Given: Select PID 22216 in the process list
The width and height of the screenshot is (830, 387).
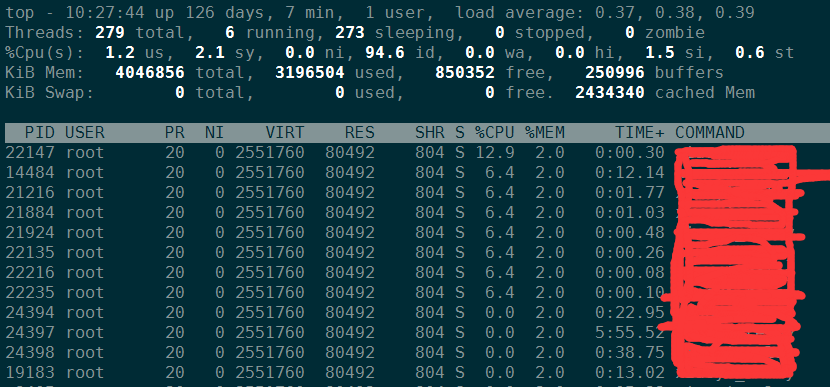Looking at the screenshot, I should [30, 273].
